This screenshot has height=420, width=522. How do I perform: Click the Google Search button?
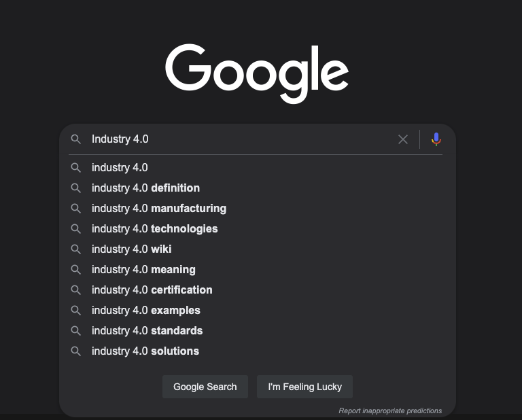pos(205,387)
